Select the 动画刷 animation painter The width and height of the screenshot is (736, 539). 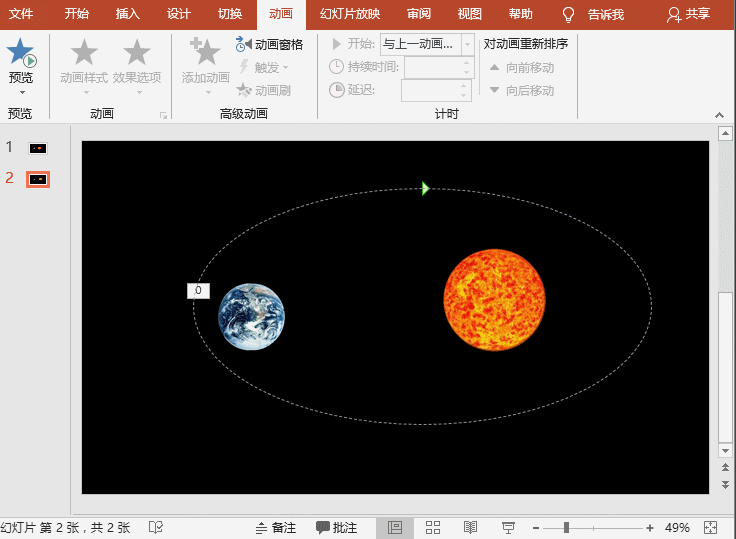[263, 90]
